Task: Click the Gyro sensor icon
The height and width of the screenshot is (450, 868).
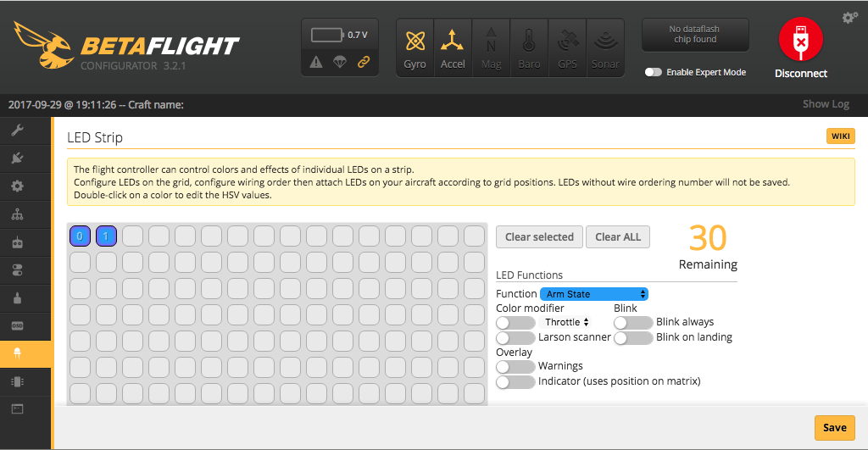Action: click(415, 48)
